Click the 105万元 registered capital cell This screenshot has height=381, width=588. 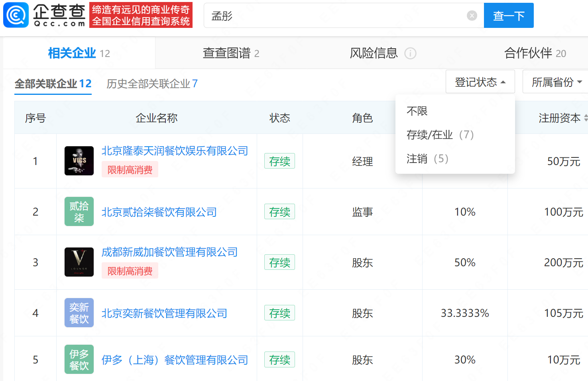(x=564, y=313)
